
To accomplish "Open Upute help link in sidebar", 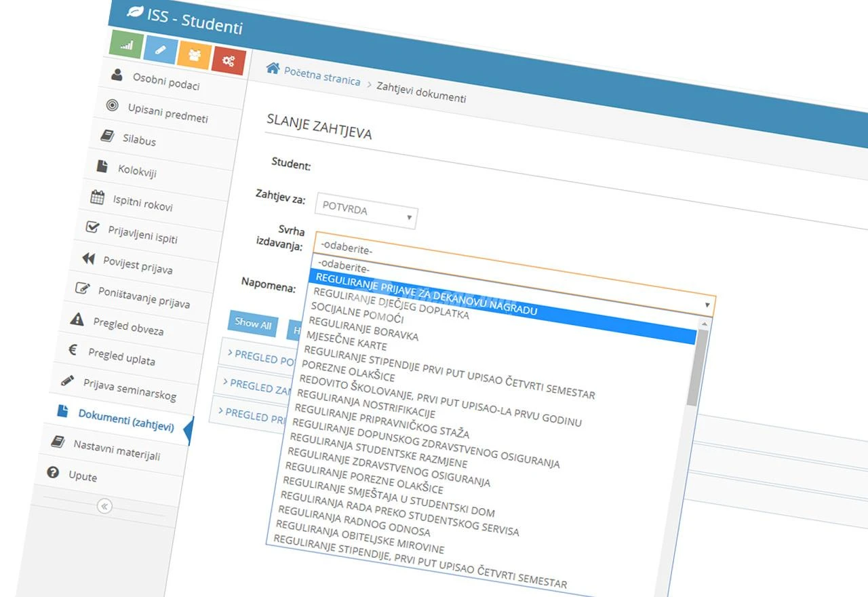I will tap(83, 476).
